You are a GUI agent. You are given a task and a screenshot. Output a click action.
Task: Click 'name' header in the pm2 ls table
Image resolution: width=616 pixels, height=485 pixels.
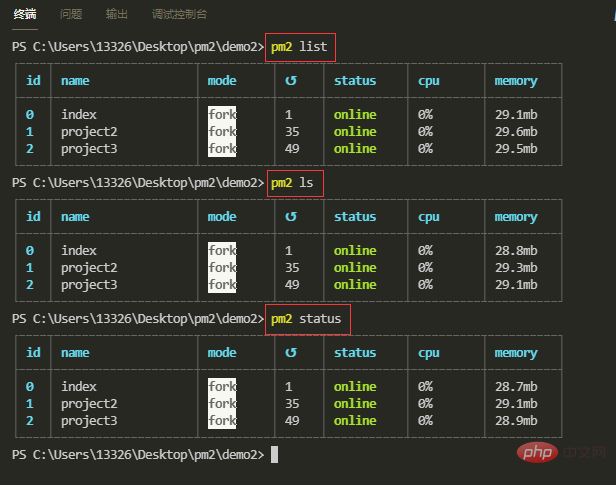[75, 217]
